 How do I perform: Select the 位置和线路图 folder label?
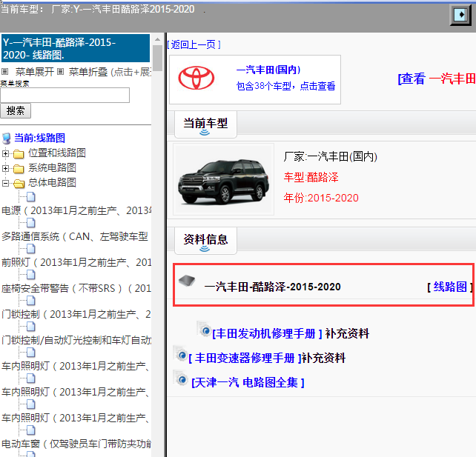tap(57, 153)
